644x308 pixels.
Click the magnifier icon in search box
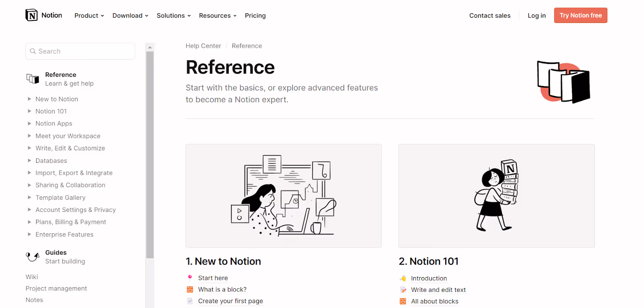[33, 51]
